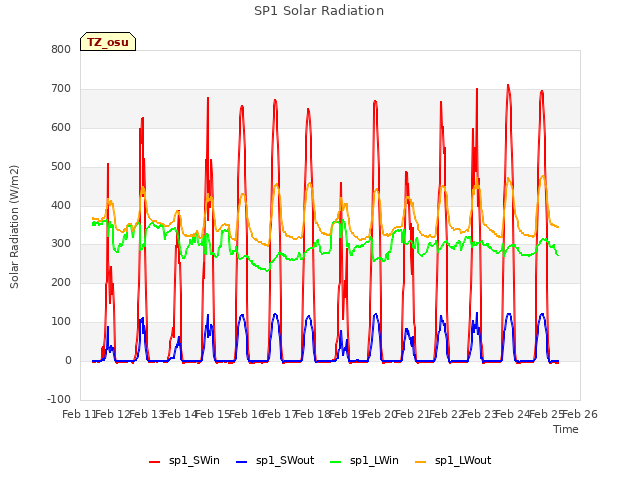Click the 600 y-axis tick label
The width and height of the screenshot is (640, 480).
coord(61,127)
